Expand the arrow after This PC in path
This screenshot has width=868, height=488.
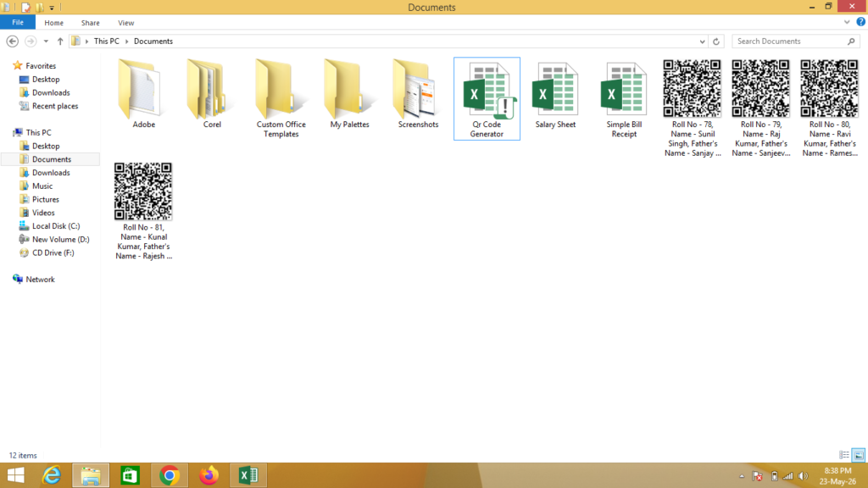[127, 42]
